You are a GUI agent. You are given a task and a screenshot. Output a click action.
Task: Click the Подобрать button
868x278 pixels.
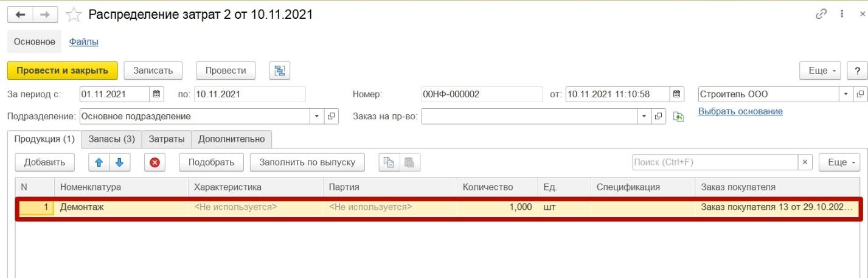coord(211,162)
